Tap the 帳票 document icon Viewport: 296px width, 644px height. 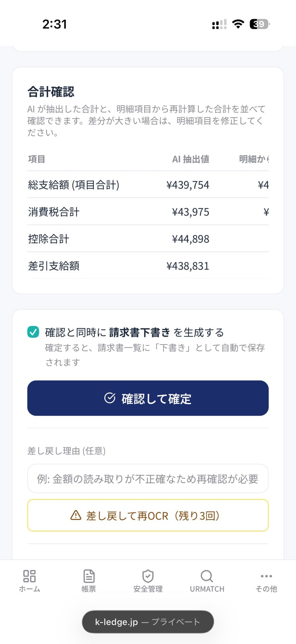pyautogui.click(x=89, y=576)
